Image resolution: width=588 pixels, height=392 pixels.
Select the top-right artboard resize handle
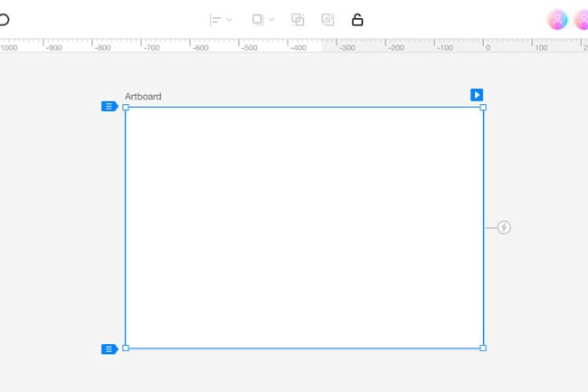tap(483, 108)
